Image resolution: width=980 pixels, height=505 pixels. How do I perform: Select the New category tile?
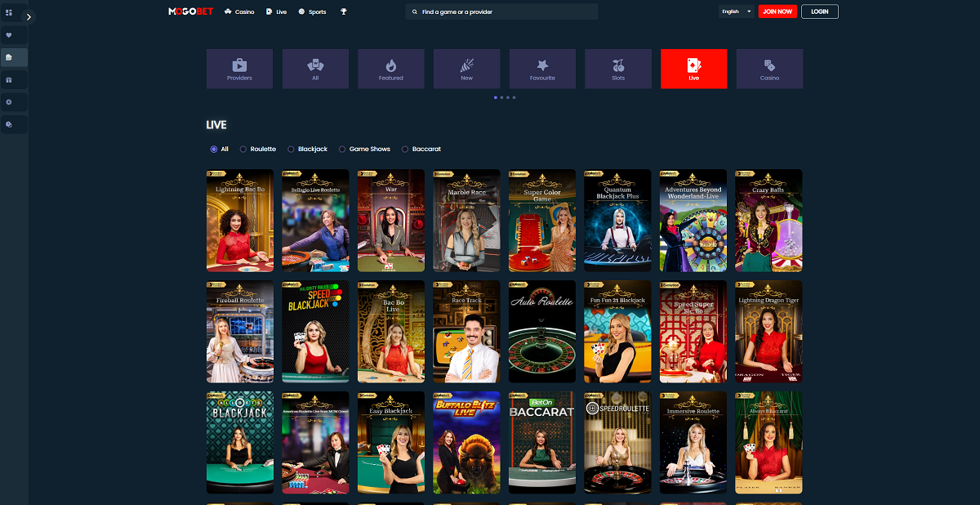466,69
